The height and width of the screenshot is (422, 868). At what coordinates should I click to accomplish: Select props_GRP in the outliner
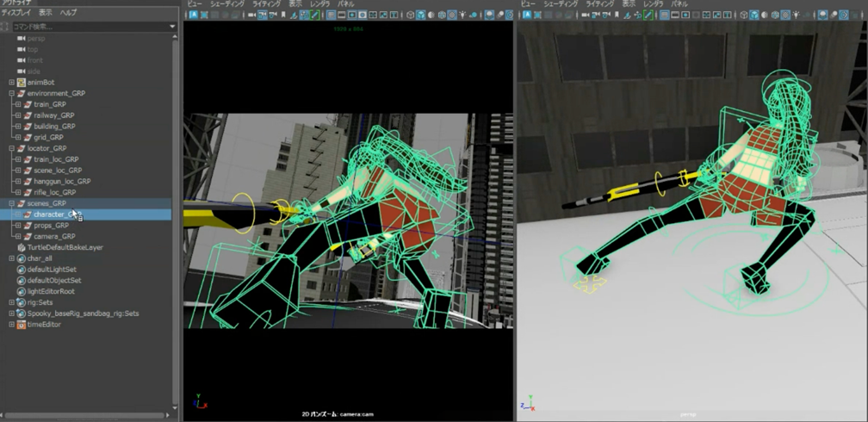(51, 226)
